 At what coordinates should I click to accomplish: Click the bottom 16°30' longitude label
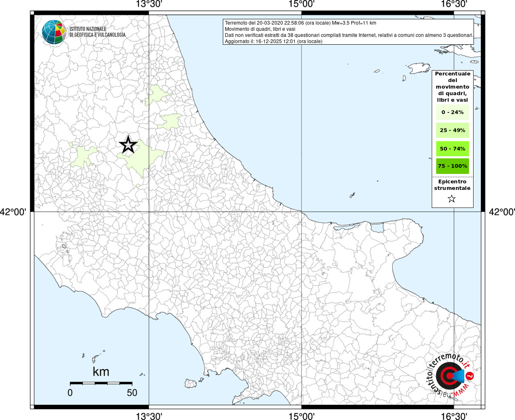pos(454,416)
